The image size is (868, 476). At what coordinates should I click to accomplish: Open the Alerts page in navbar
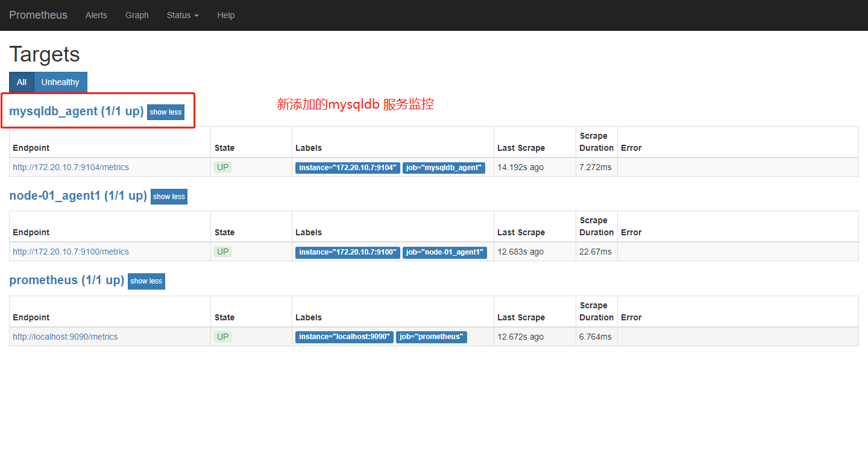coord(96,15)
